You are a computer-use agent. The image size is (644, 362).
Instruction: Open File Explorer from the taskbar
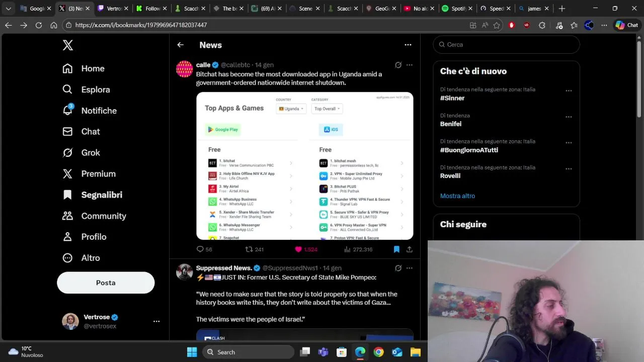click(415, 352)
